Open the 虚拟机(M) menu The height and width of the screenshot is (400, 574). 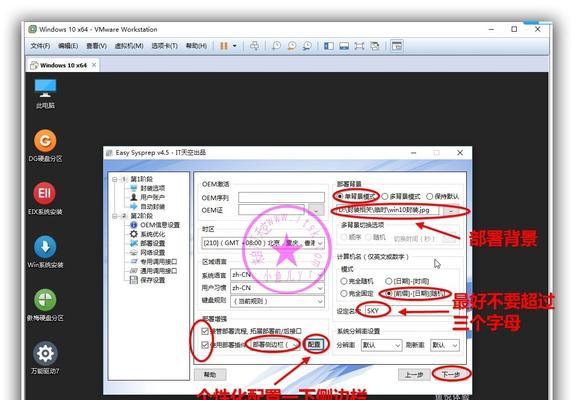coord(128,46)
